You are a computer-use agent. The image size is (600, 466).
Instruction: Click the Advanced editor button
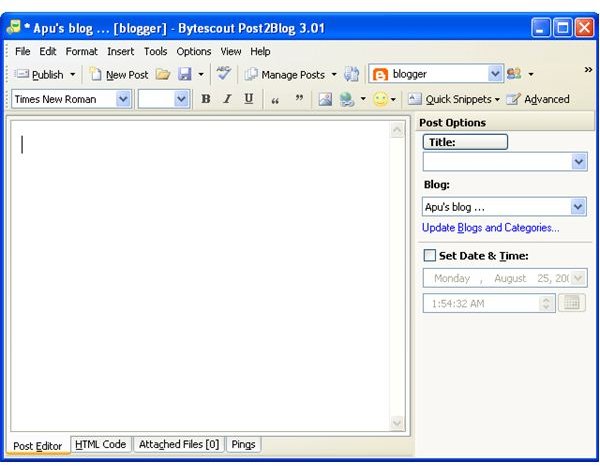point(538,99)
